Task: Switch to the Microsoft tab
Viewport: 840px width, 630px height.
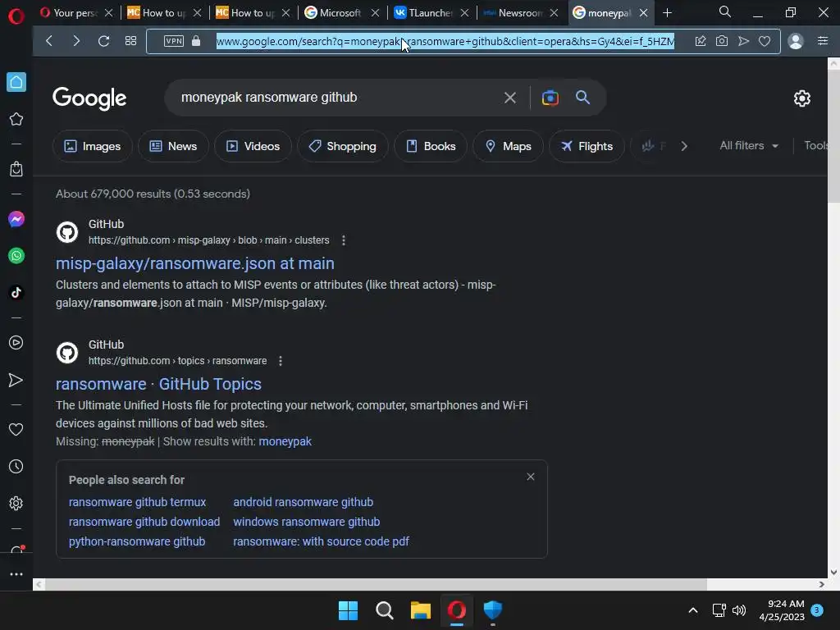Action: pos(340,13)
